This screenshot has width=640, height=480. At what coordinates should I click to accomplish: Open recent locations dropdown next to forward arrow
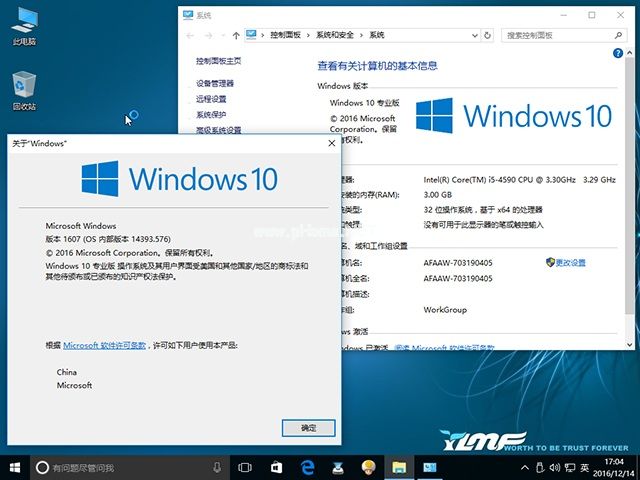(223, 36)
